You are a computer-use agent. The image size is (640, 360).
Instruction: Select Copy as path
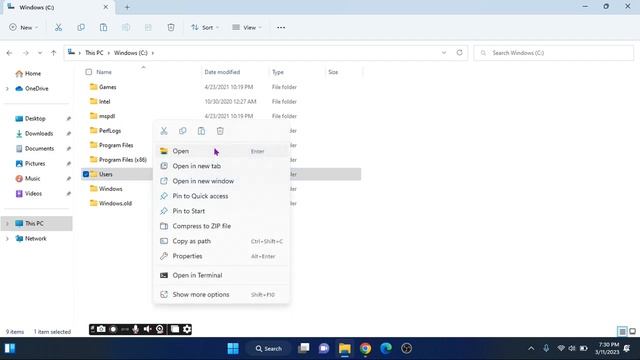tap(221, 241)
